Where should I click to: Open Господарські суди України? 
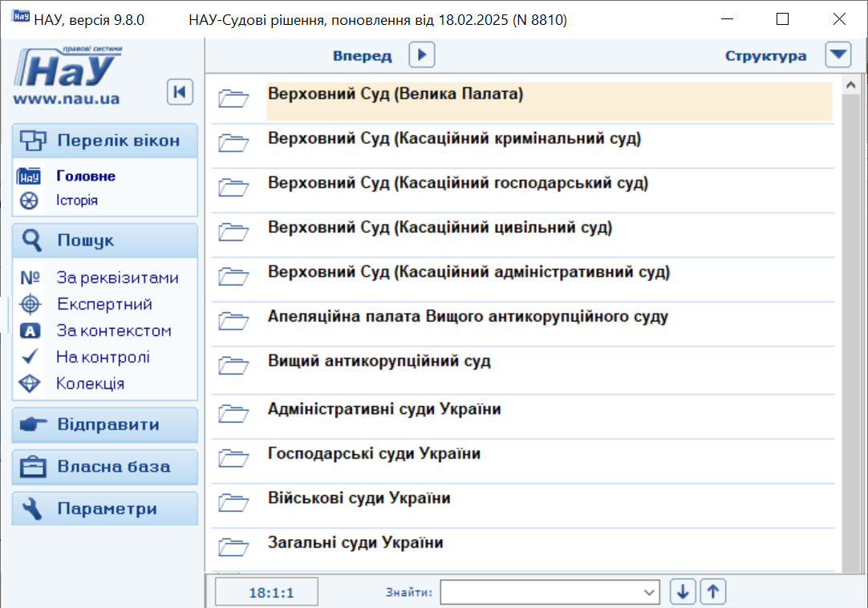pyautogui.click(x=374, y=453)
